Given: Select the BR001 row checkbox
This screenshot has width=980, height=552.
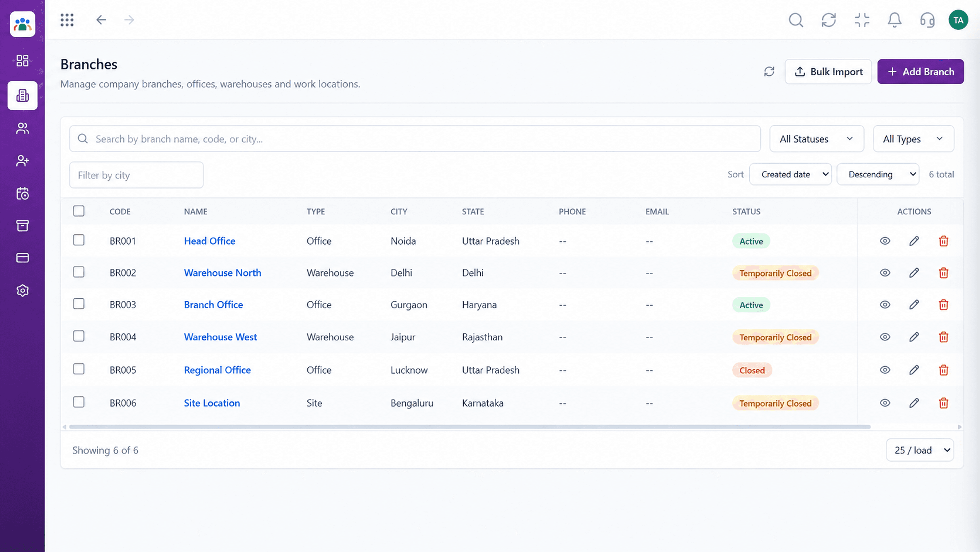Looking at the screenshot, I should pyautogui.click(x=79, y=240).
